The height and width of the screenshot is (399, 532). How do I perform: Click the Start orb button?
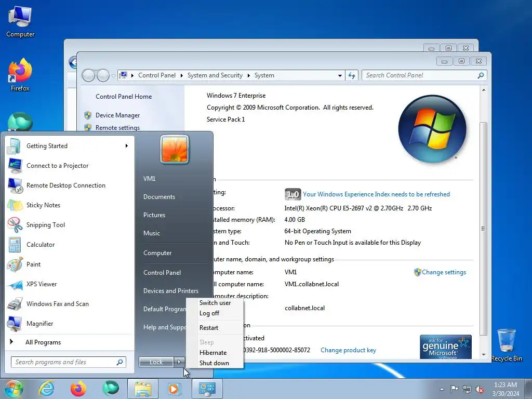pyautogui.click(x=14, y=389)
